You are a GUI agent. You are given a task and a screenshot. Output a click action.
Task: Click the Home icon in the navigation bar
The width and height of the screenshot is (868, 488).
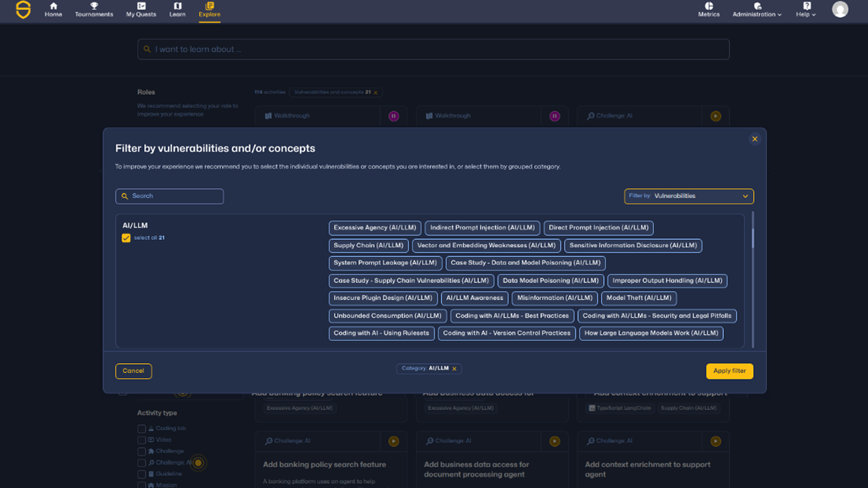pyautogui.click(x=53, y=6)
